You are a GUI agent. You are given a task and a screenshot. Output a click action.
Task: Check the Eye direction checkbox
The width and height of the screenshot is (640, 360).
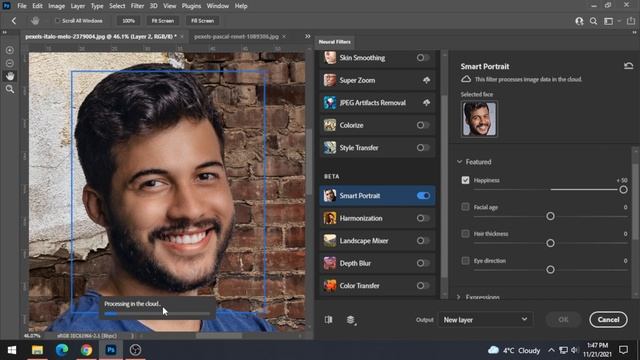coord(465,260)
